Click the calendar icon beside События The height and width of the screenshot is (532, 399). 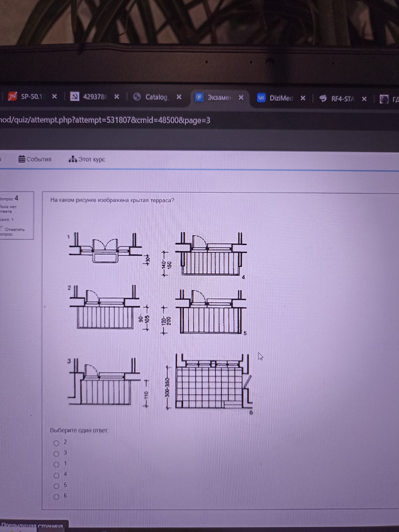point(21,159)
